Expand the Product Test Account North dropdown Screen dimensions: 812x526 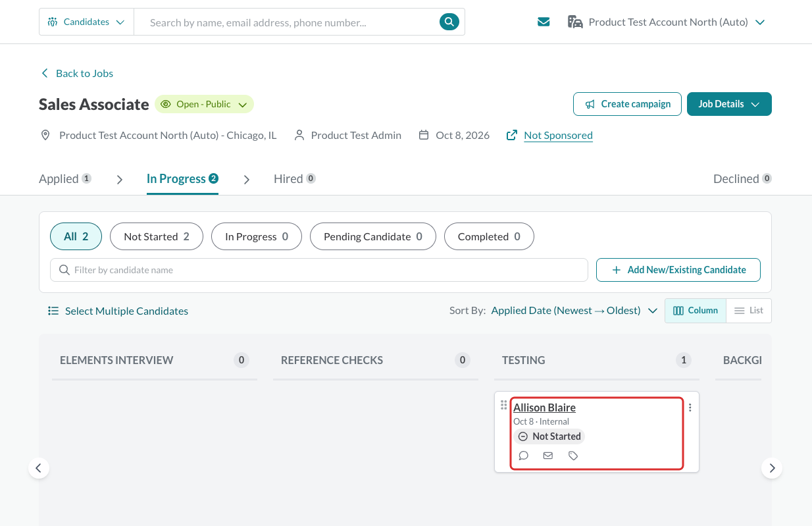[667, 22]
